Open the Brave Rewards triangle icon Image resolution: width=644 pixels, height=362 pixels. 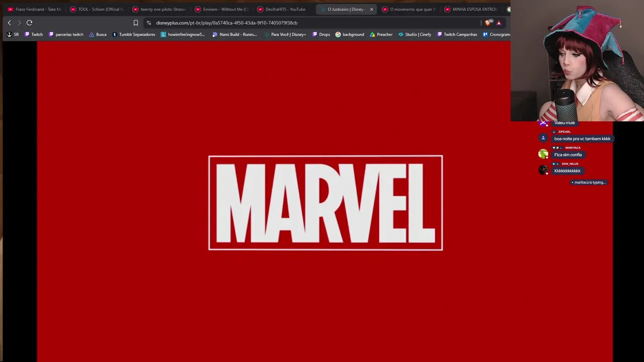point(499,23)
